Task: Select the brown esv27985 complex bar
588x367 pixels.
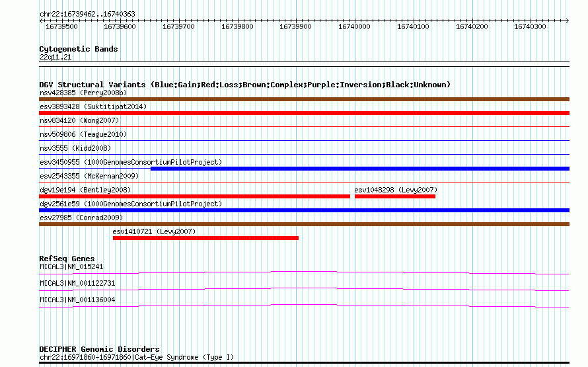Action: click(x=304, y=224)
